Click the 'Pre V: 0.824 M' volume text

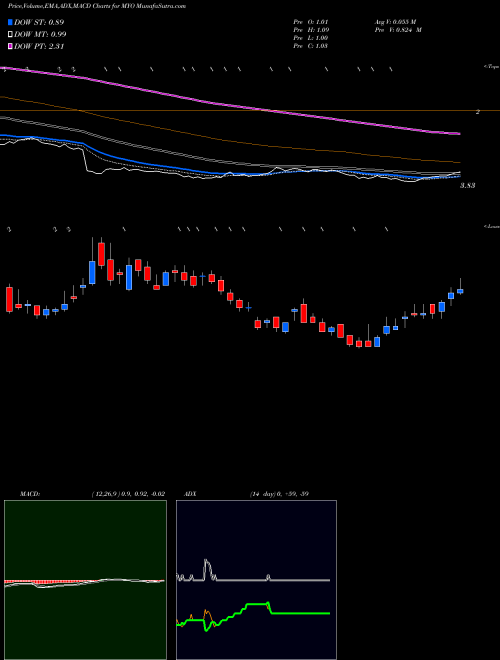398,30
